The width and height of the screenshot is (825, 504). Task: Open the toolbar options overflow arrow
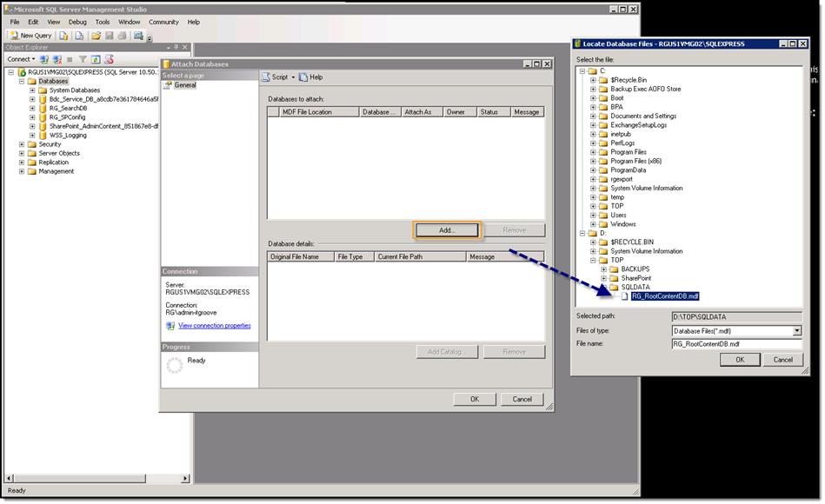[x=150, y=38]
